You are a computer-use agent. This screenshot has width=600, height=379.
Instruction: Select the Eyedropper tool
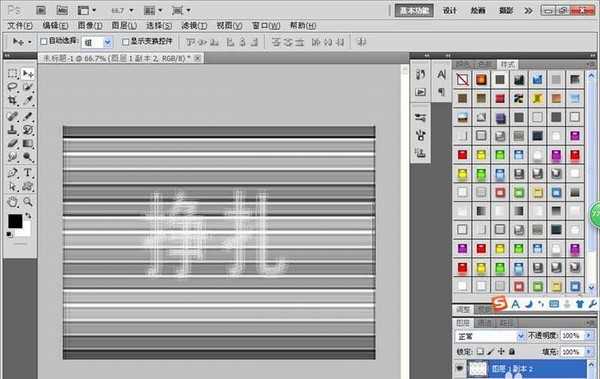(x=28, y=101)
